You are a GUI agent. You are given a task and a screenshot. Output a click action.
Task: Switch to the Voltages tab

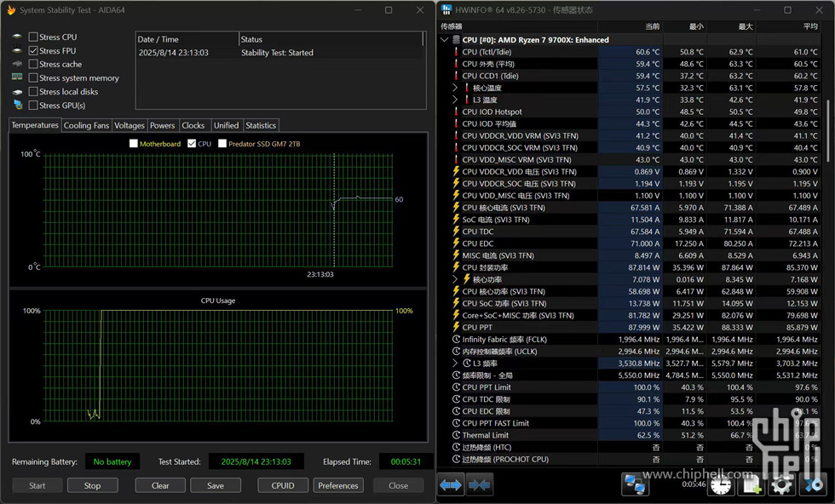click(x=130, y=126)
